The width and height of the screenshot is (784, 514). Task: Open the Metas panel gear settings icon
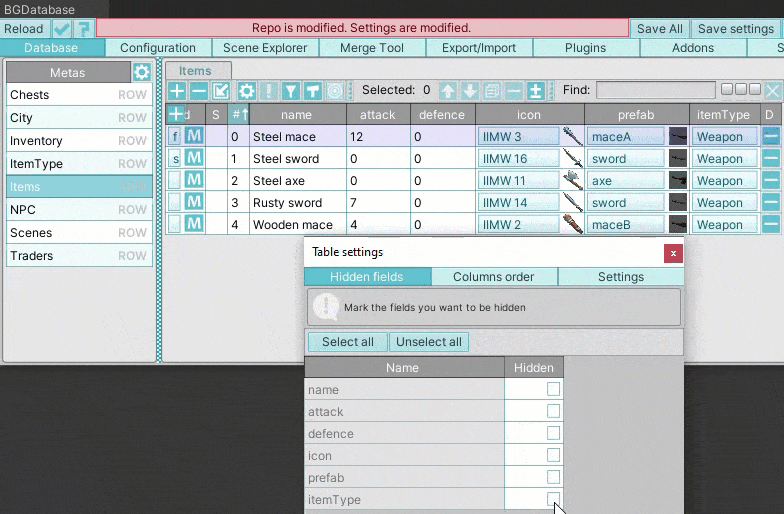click(142, 72)
